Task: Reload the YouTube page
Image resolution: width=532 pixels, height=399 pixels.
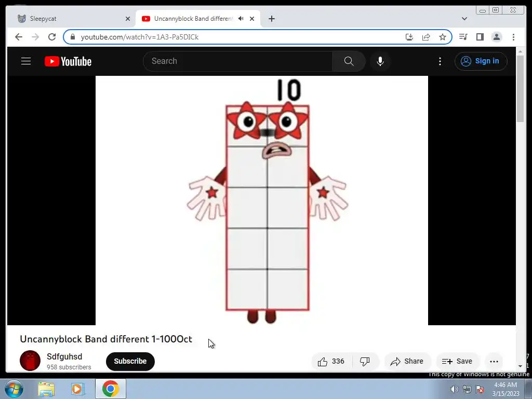Action: tap(52, 37)
